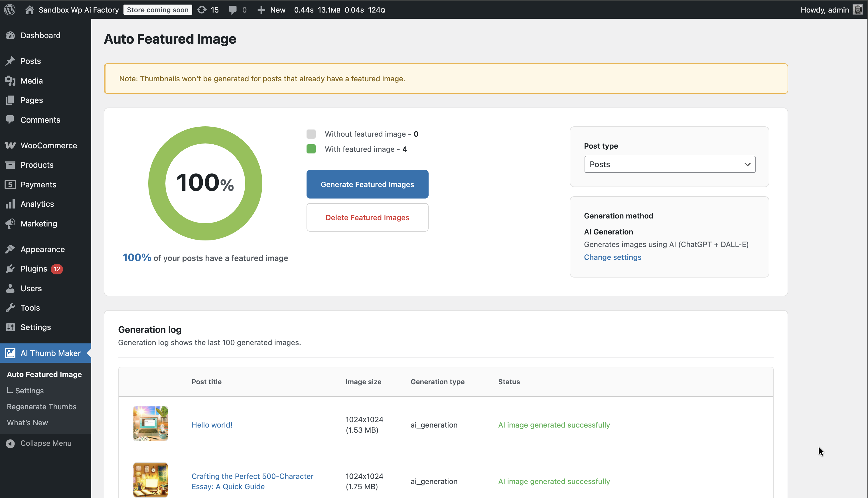Go to AI Thumb Maker Settings submenu

tap(29, 390)
